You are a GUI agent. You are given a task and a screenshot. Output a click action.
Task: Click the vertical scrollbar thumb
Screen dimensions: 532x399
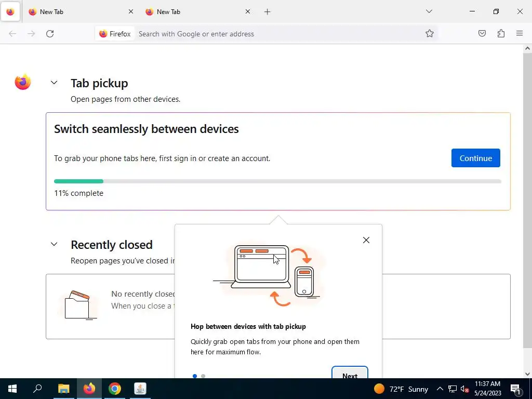click(x=527, y=200)
